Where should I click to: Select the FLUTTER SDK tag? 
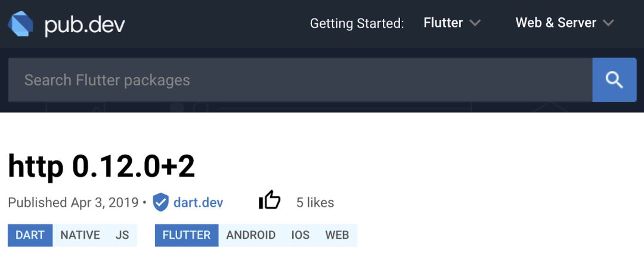point(187,235)
